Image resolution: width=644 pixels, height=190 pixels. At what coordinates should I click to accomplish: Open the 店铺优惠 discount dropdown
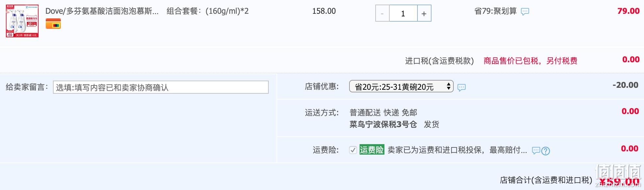pyautogui.click(x=401, y=86)
